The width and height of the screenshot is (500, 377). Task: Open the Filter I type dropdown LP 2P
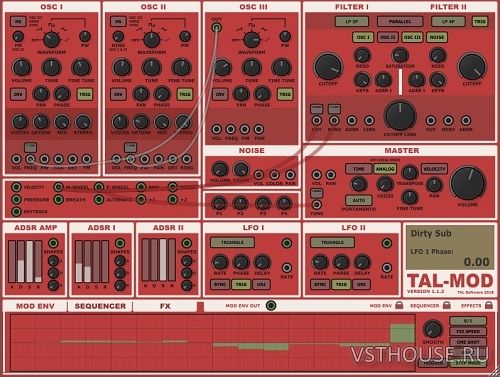(352, 22)
